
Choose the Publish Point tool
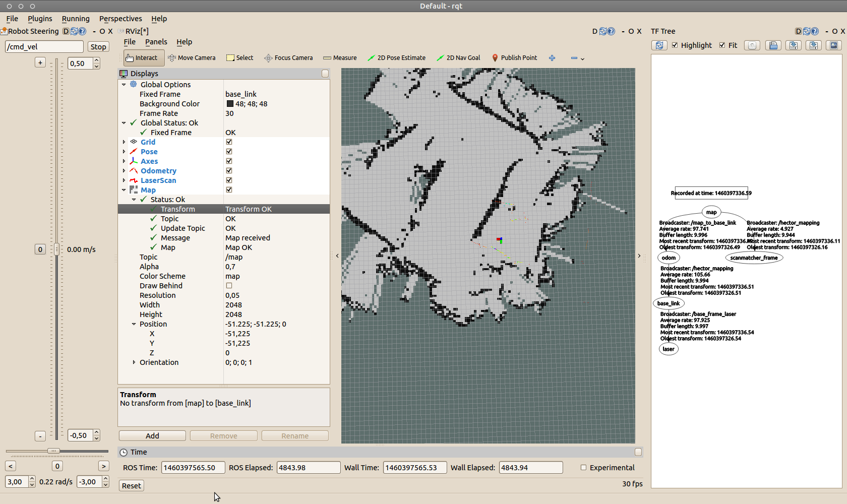pyautogui.click(x=514, y=58)
